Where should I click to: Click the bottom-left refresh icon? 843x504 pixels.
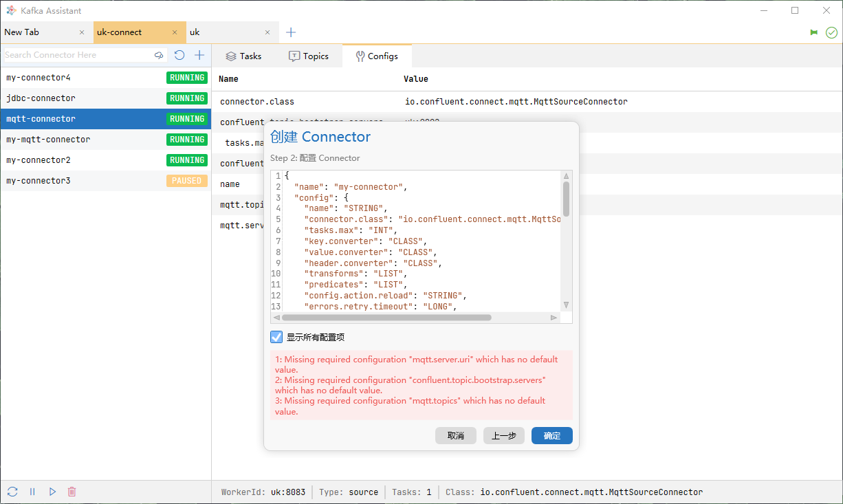[x=12, y=491]
